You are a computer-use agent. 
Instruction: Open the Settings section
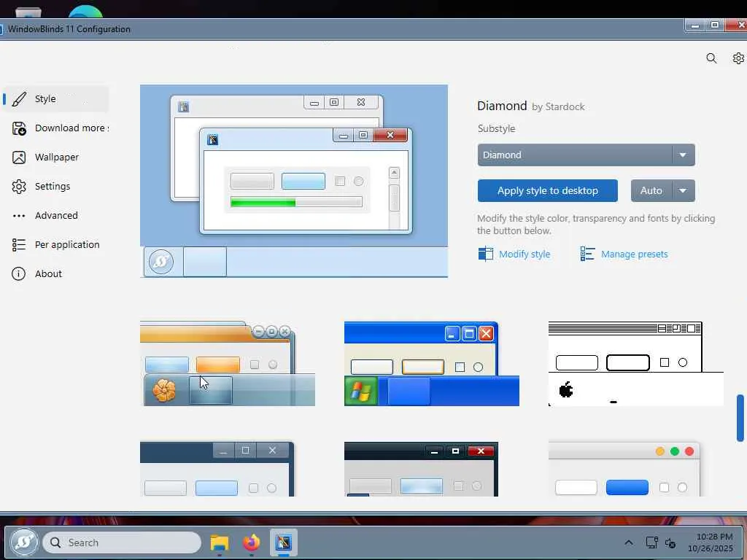(x=56, y=186)
